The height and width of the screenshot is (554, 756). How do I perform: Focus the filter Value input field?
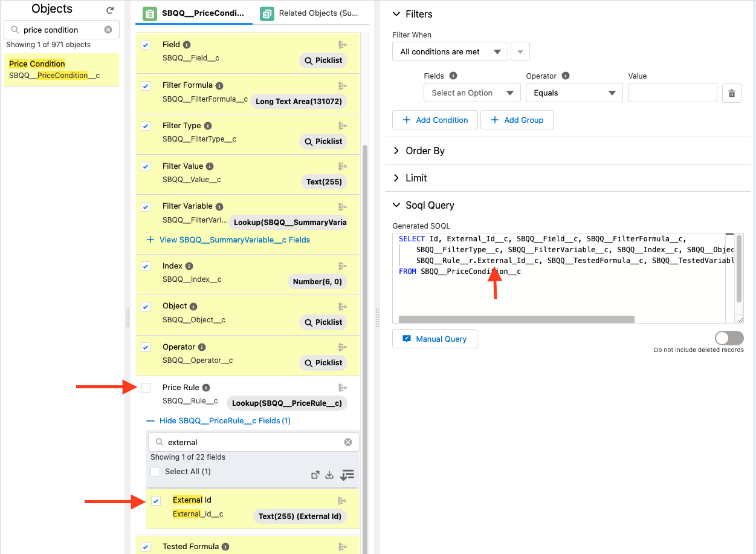(673, 93)
